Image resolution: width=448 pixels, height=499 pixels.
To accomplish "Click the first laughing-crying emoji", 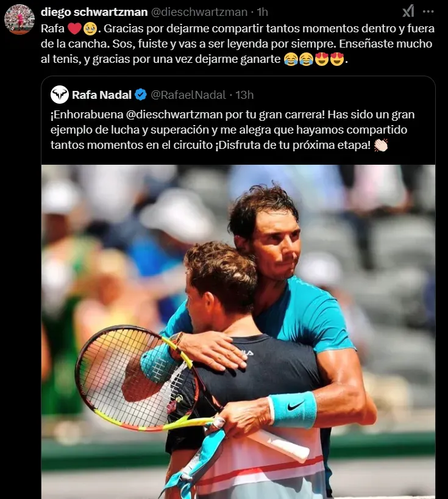I will [291, 59].
